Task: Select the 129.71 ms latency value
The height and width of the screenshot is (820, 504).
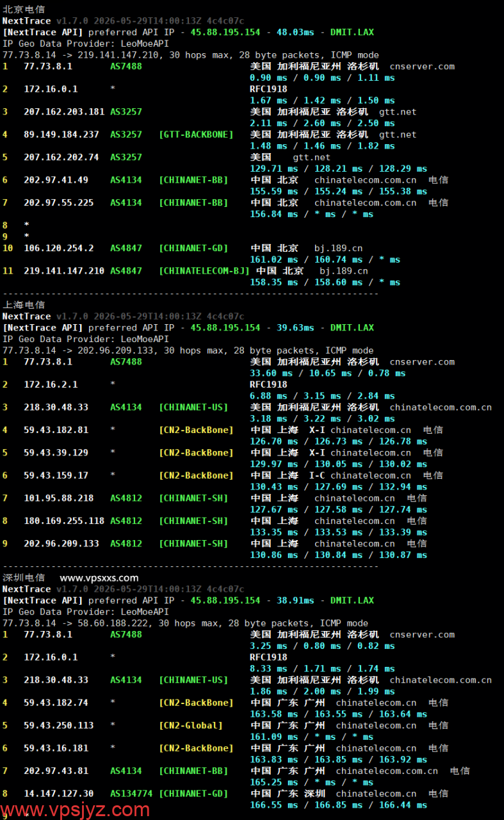Action: tap(274, 168)
